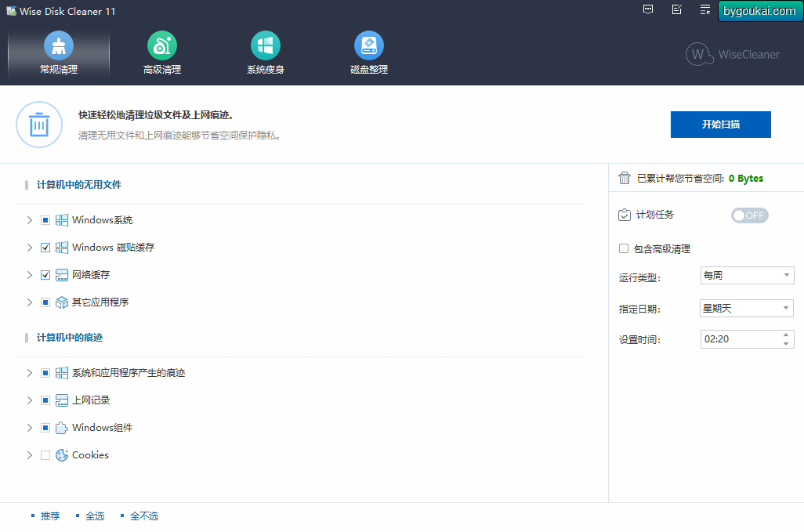
Task: Click the 系统和应用程序产生的痕迹 row icon
Action: click(62, 373)
